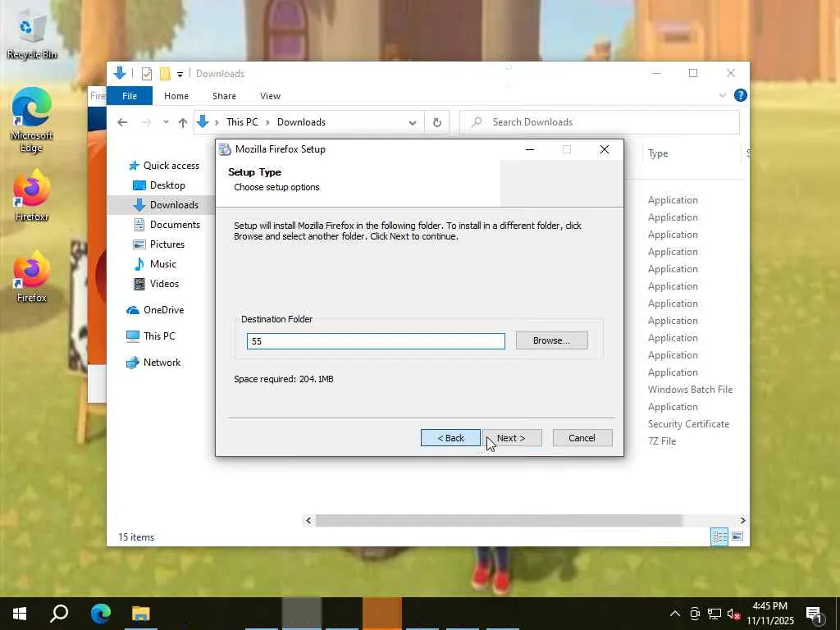Image resolution: width=840 pixels, height=630 pixels.
Task: Click the Search Downloads box
Action: pyautogui.click(x=600, y=122)
